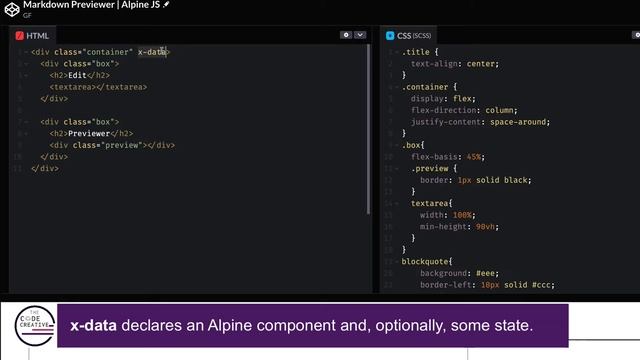Screen dimensions: 640x360
Task: Collapse .title rule fold in CSS
Action: pos(397,52)
